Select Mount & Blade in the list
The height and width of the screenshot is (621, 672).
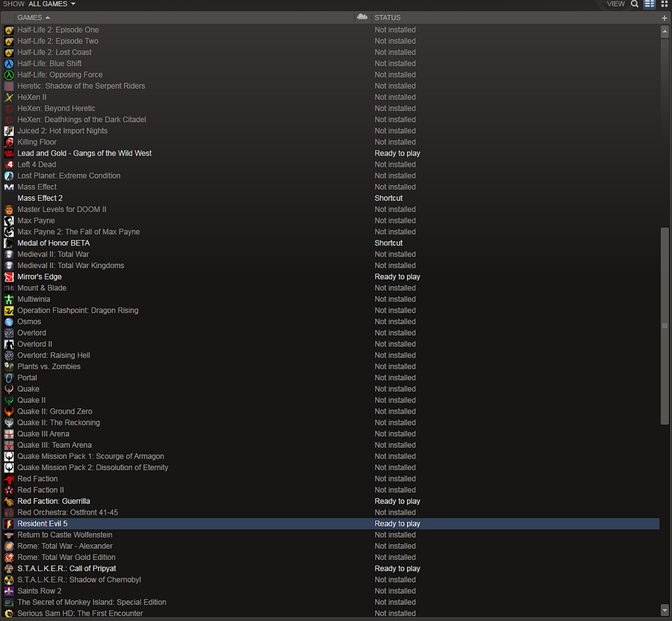tap(41, 288)
